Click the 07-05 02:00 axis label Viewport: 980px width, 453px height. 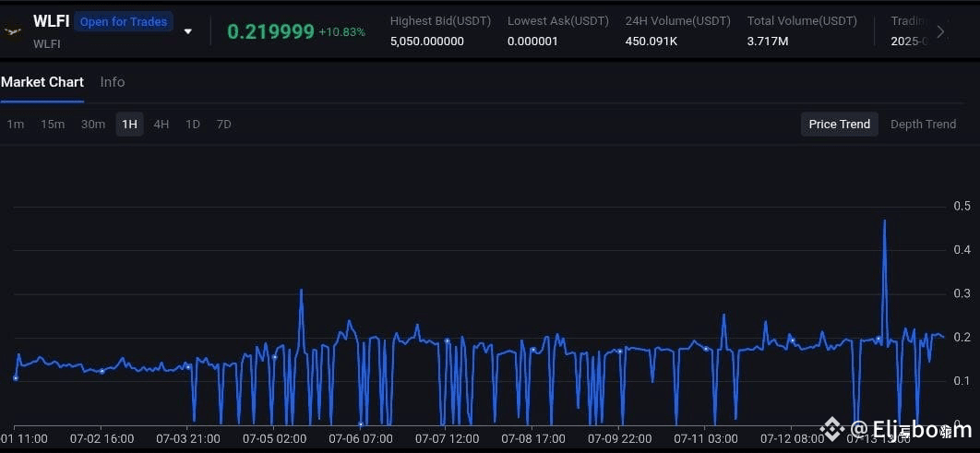click(x=274, y=438)
